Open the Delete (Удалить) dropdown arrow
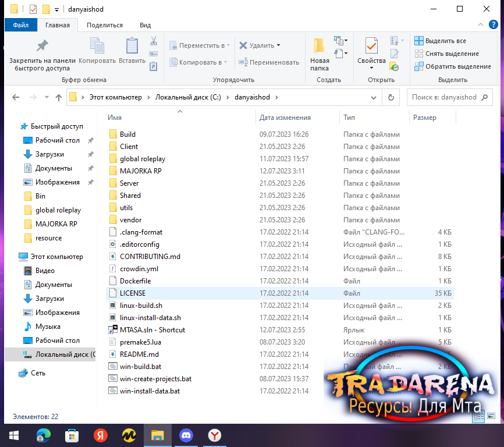This screenshot has width=504, height=447. 278,45
